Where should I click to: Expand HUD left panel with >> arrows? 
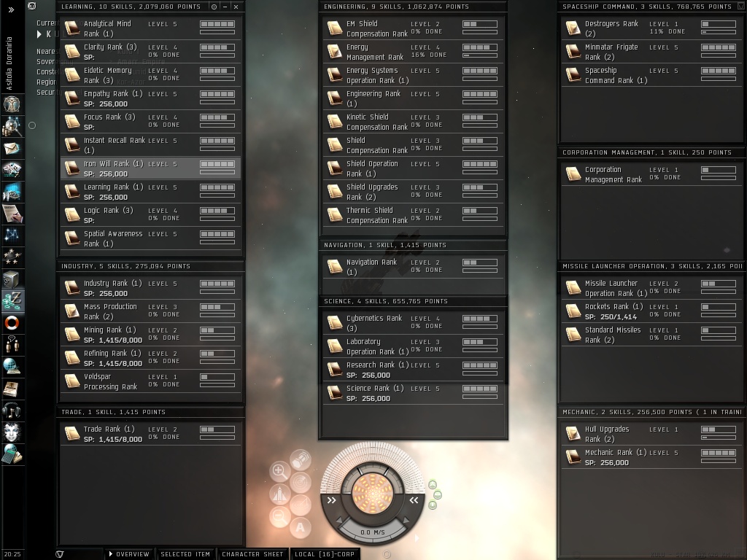tap(332, 500)
